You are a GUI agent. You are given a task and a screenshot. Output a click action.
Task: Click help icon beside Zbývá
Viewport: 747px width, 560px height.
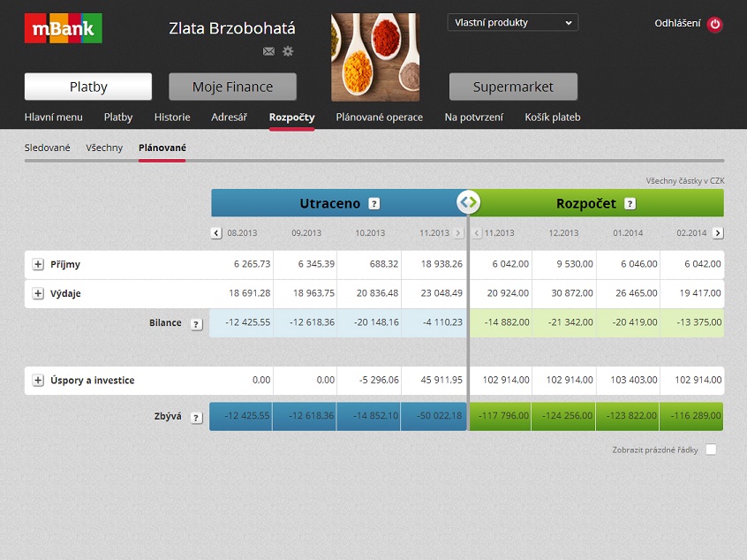[196, 417]
